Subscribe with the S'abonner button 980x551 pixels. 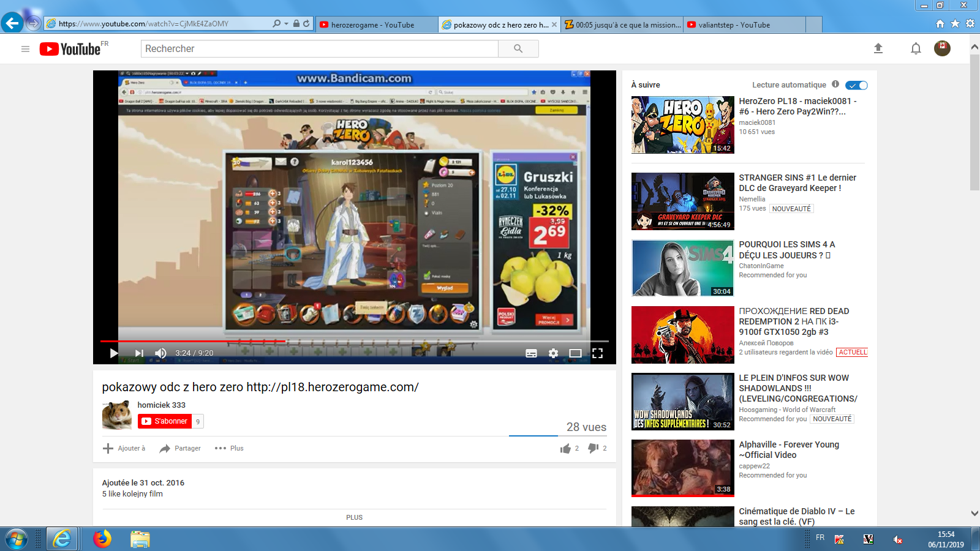point(165,421)
